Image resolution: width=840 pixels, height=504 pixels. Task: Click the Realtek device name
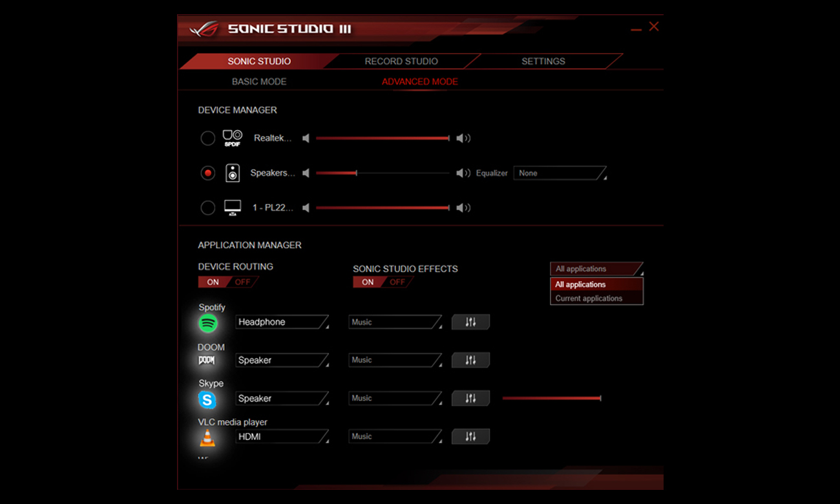[273, 138]
